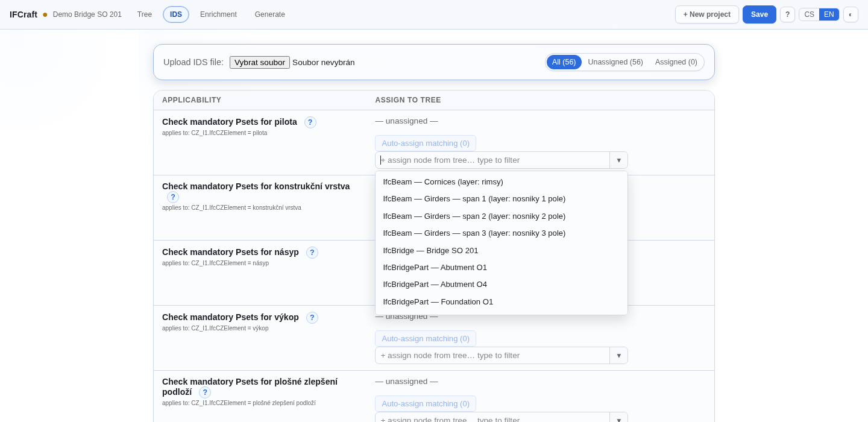Click the orange status dot beside IFCraft
The image size is (868, 422).
coord(45,14)
